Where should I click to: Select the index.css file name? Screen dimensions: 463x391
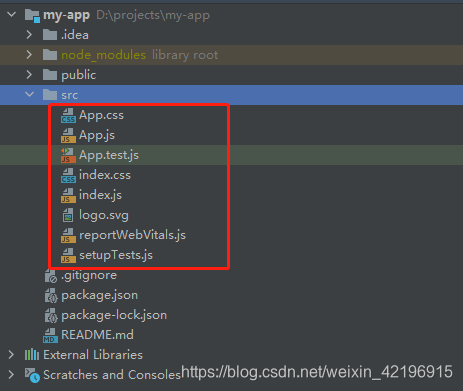(105, 175)
